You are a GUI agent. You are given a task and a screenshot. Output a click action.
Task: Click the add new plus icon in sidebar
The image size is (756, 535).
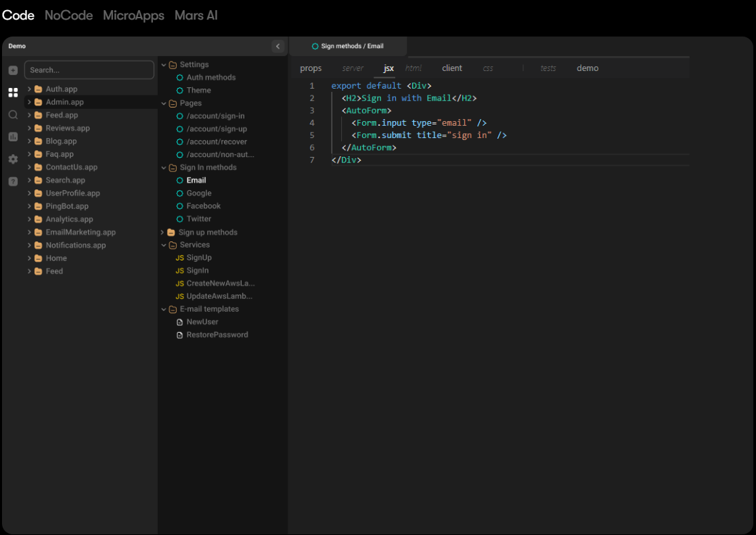pyautogui.click(x=13, y=70)
